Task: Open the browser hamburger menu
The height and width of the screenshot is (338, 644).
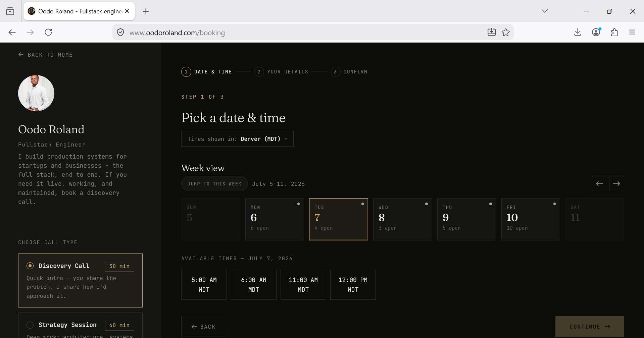Action: click(632, 32)
